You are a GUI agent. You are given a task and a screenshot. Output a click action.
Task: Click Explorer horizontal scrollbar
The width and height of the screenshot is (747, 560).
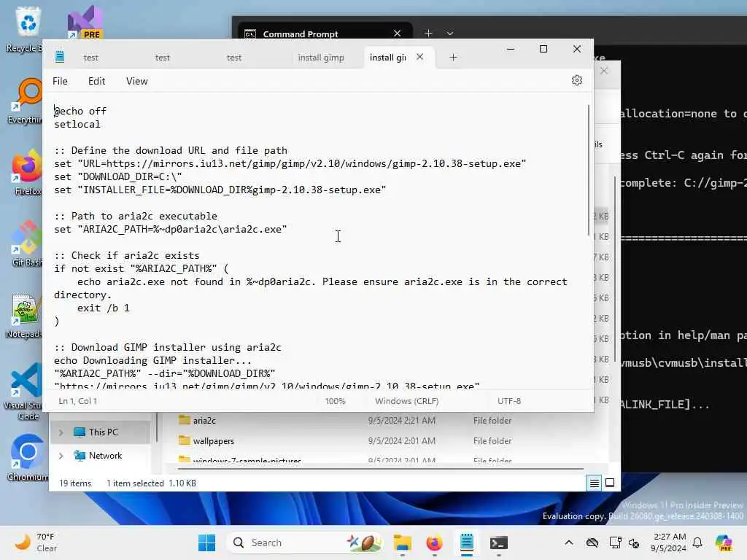pos(380,469)
